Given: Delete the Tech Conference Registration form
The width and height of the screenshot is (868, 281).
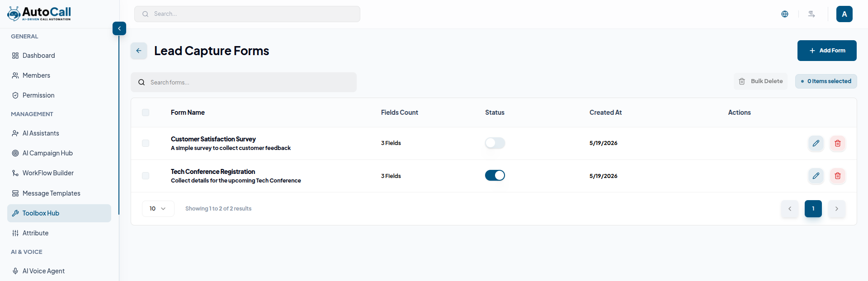Looking at the screenshot, I should (838, 176).
